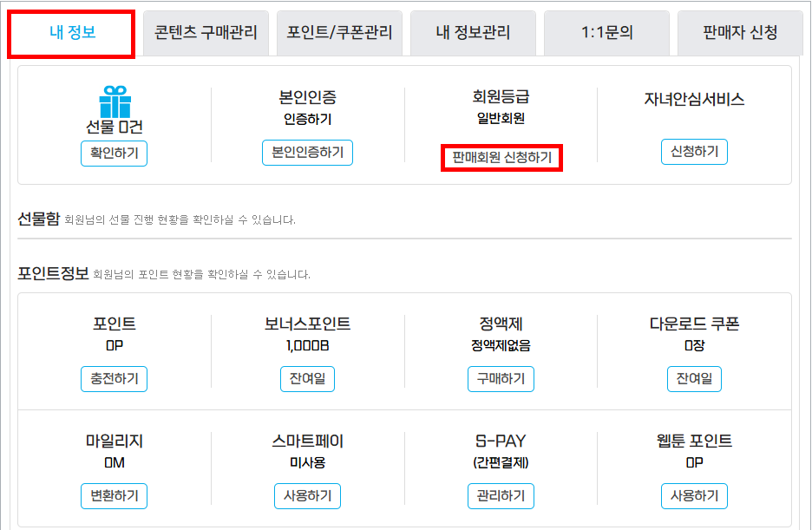Click 변환하기 under 마일리지
Viewport: 812px width, 530px height.
(x=114, y=496)
